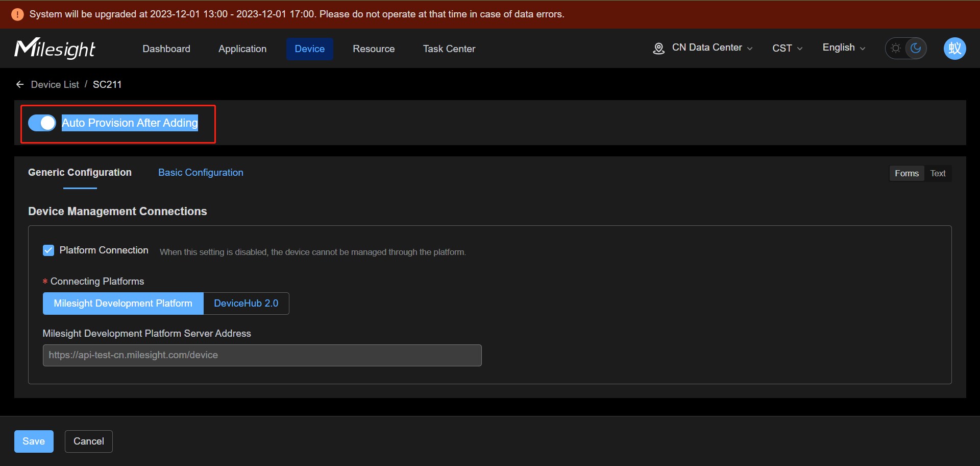This screenshot has width=980, height=466.
Task: Click the Save button
Action: pyautogui.click(x=34, y=441)
